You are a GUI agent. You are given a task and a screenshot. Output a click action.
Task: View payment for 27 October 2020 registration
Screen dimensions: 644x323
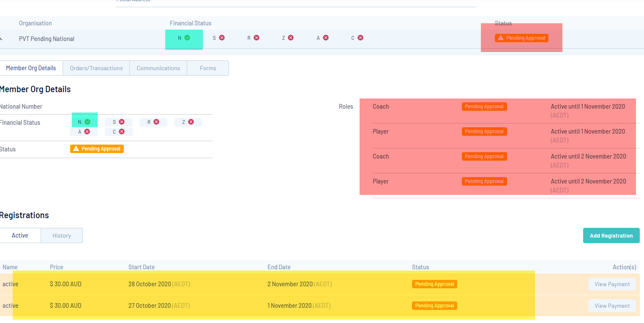click(612, 306)
